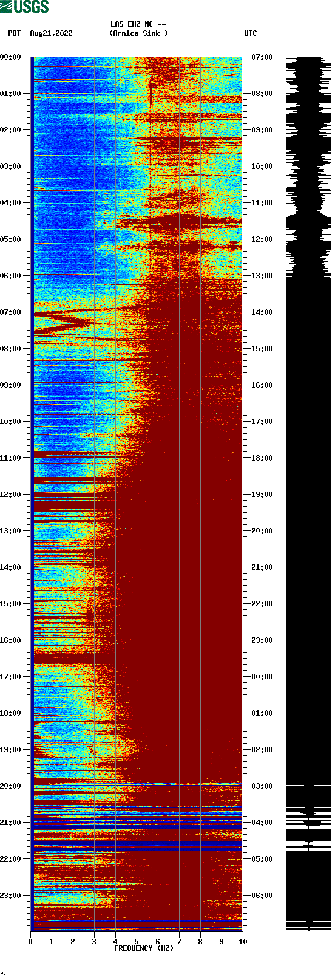This screenshot has width=335, height=980.
Task: Click the (Arnica Sink ) station name
Action: click(138, 33)
